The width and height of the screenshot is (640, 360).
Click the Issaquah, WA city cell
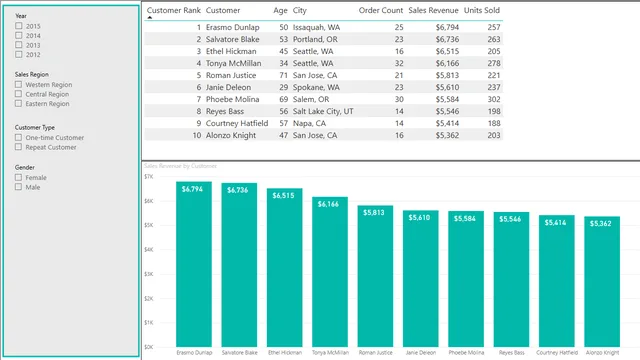click(x=316, y=27)
